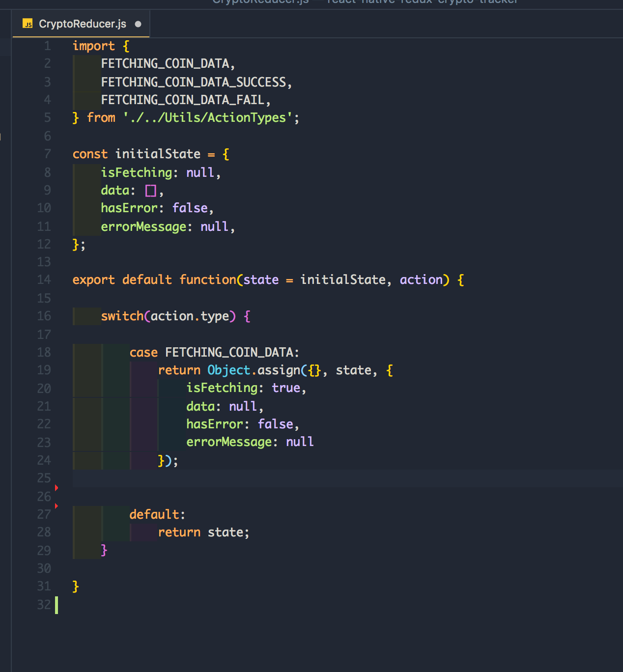This screenshot has height=672, width=623.
Task: Click the red diff marker above line 27
Action: (x=56, y=505)
